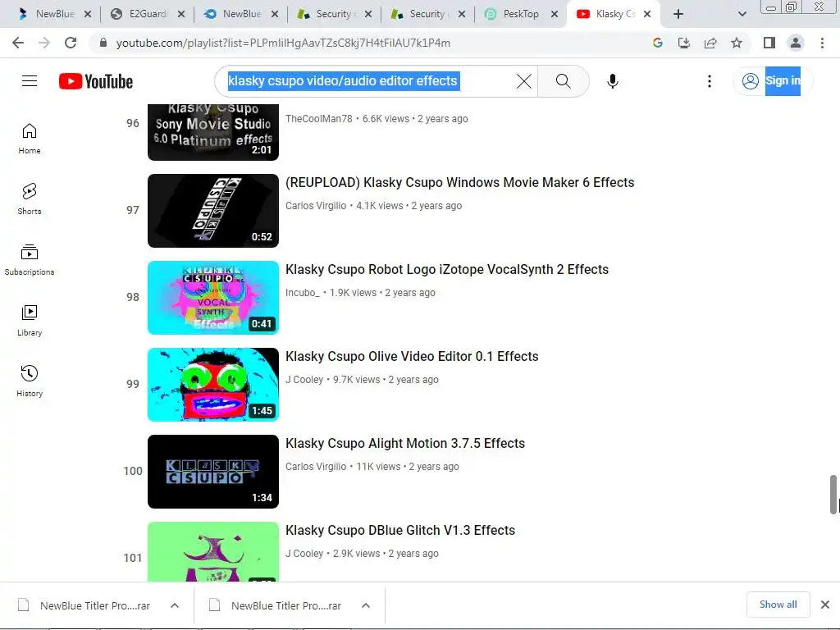Expand options for first NewBlue Titler download
Image resolution: width=840 pixels, height=630 pixels.
tap(175, 605)
